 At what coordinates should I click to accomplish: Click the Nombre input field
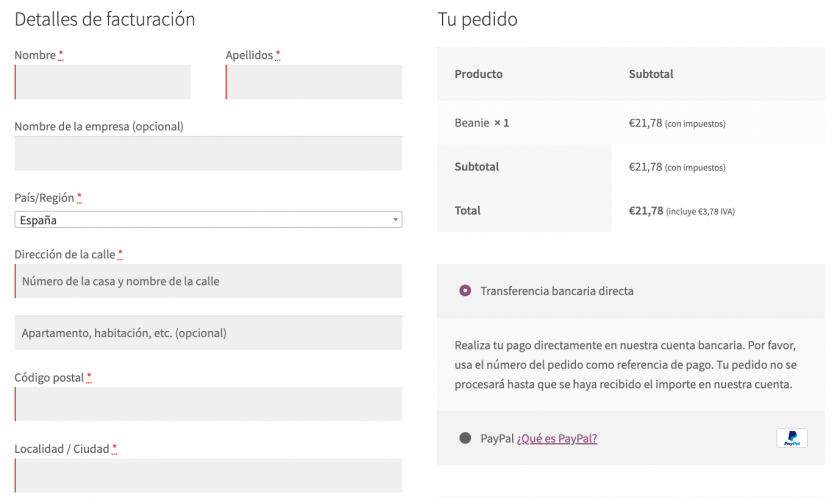tap(103, 82)
